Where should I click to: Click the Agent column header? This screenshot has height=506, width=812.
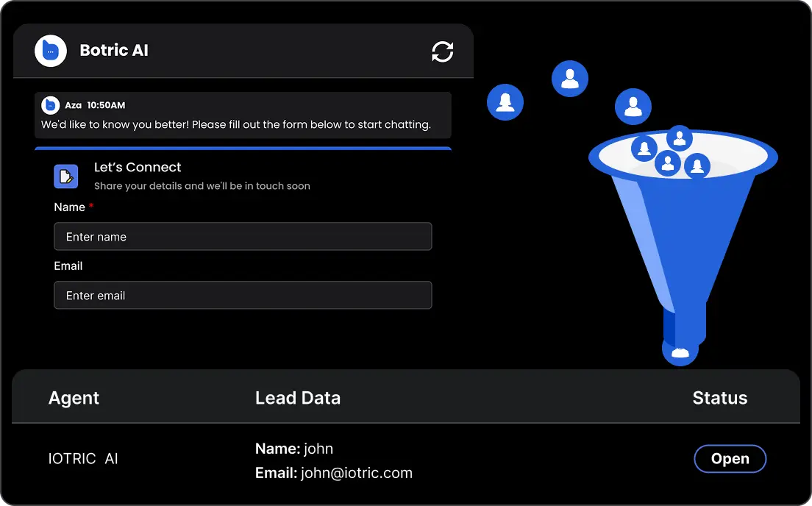click(x=74, y=398)
